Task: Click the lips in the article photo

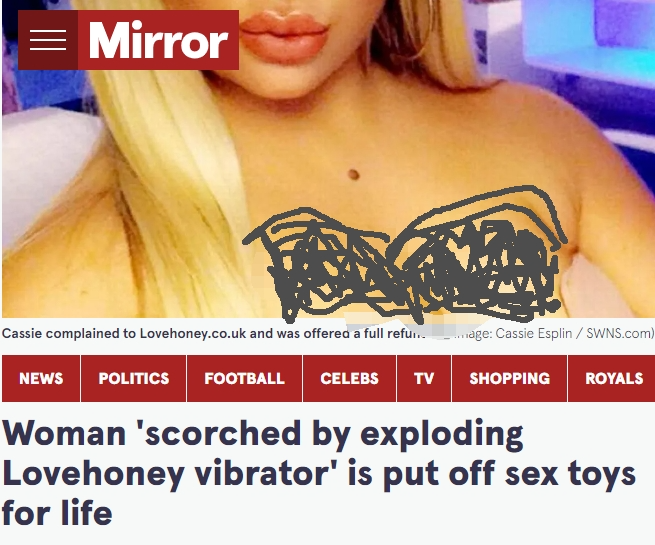Action: click(x=284, y=37)
